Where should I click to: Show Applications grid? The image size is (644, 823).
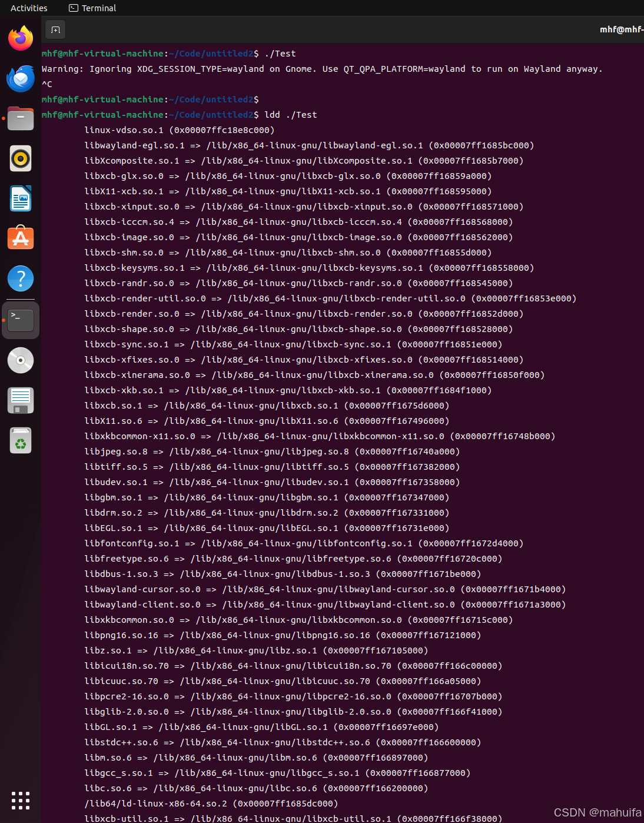point(21,801)
